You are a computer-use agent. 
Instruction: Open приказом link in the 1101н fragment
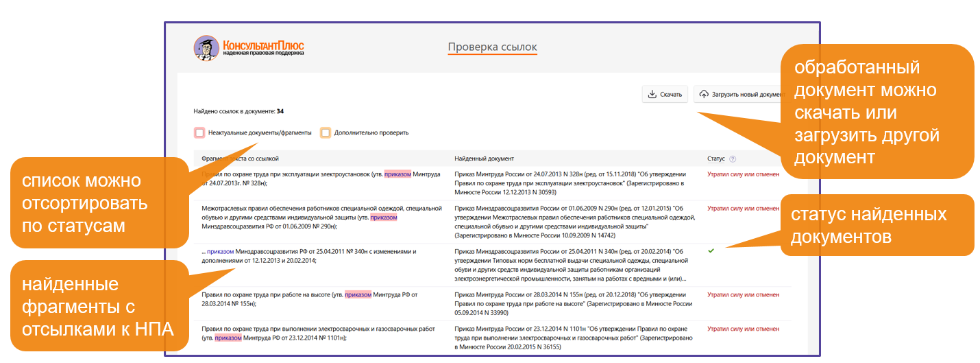228,338
